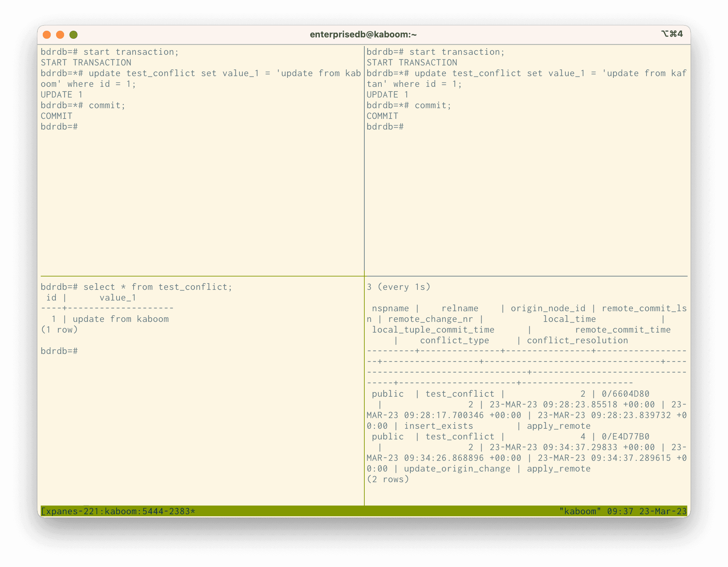Click the ⌥⌘4 shortcut indicator in title bar
Screen dimensions: 728x567
point(672,34)
